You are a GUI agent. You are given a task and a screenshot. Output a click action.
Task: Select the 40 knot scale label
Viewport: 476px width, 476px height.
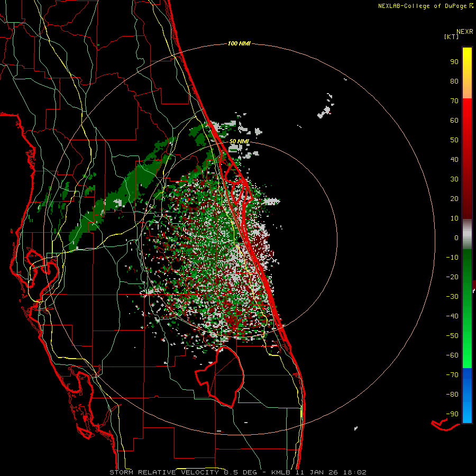tap(454, 159)
